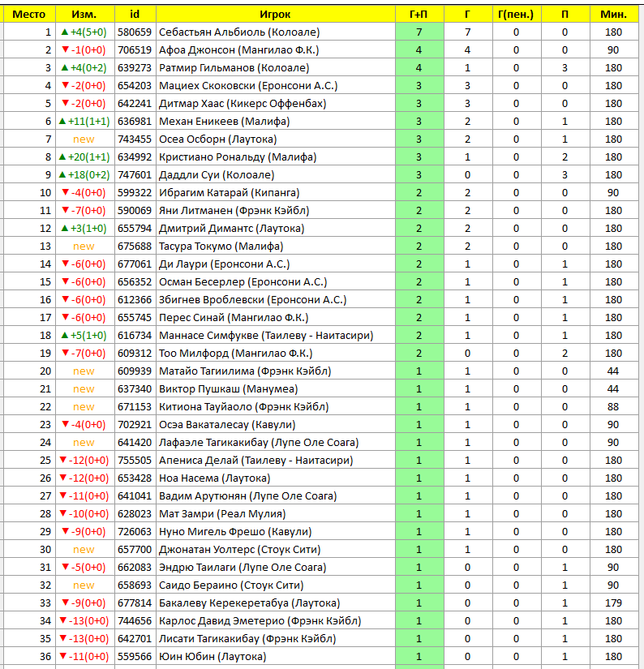644x669 pixels.
Task: Select the change cell '+4(5+0)'
Action: 84,32
